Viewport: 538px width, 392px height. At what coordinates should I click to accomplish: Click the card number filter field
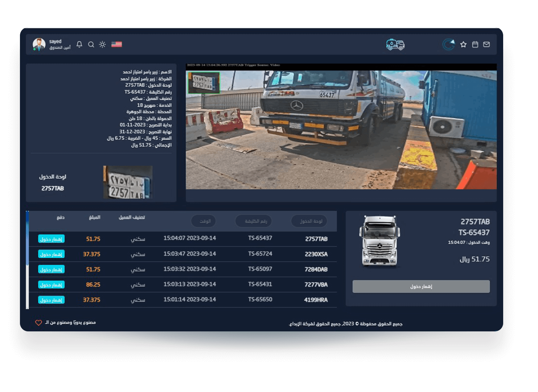[x=254, y=221]
